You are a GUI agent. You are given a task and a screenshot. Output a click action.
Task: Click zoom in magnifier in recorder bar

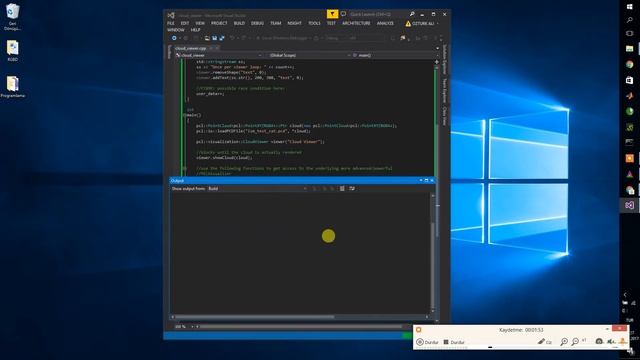(564, 342)
